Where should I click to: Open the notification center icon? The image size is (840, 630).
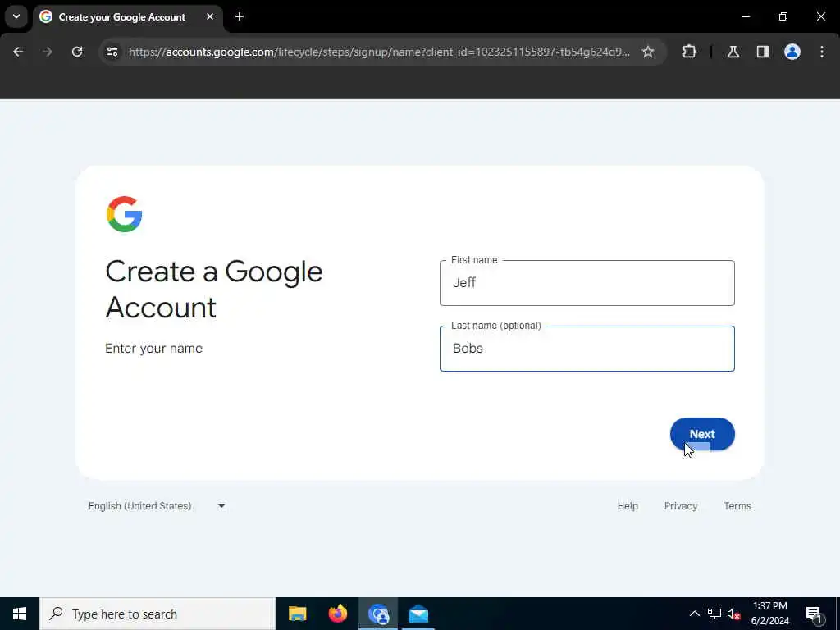point(814,614)
